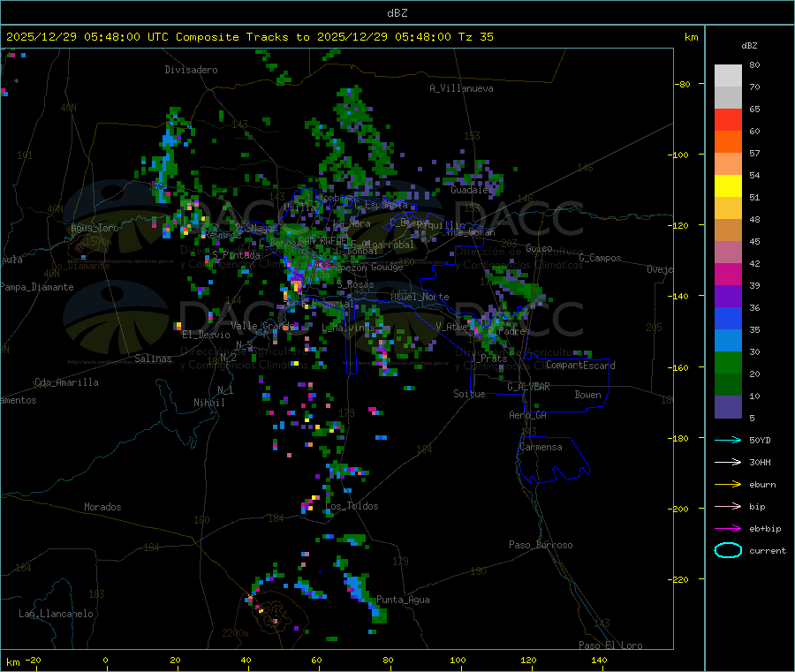Click the Aero_GH map label
Viewport: 795px width, 672px height.
point(527,415)
